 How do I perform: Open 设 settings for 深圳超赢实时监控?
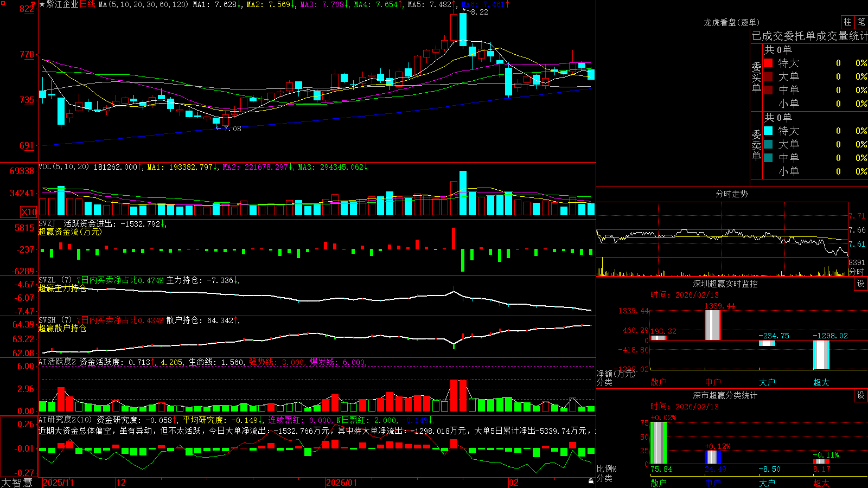pos(861,284)
